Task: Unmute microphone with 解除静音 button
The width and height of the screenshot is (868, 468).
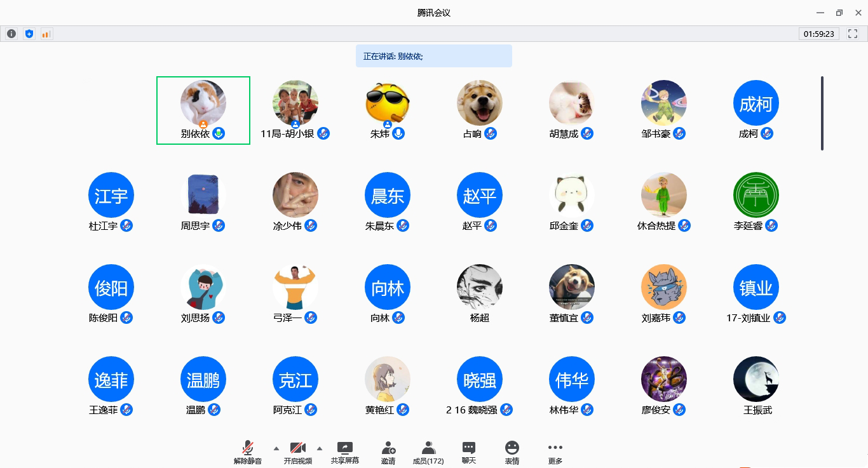Action: [248, 452]
